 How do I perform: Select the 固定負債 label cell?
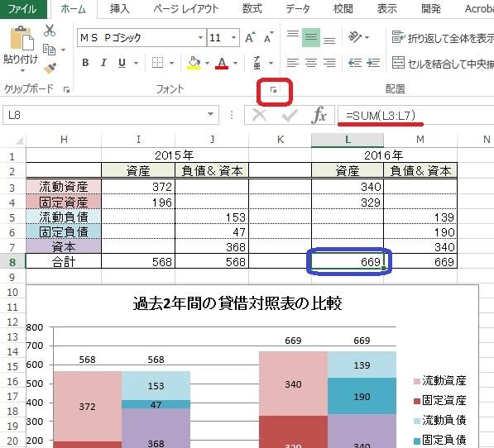point(64,232)
